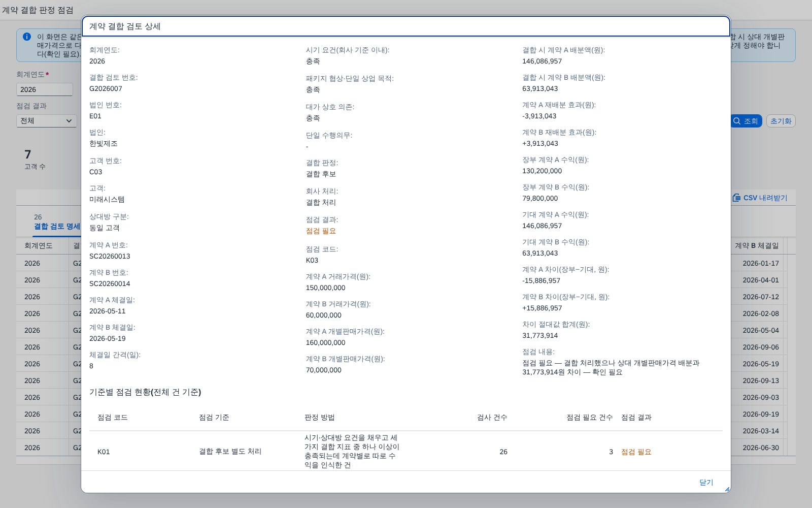Close the dialog with 닫기 button
The width and height of the screenshot is (812, 508).
click(x=706, y=482)
